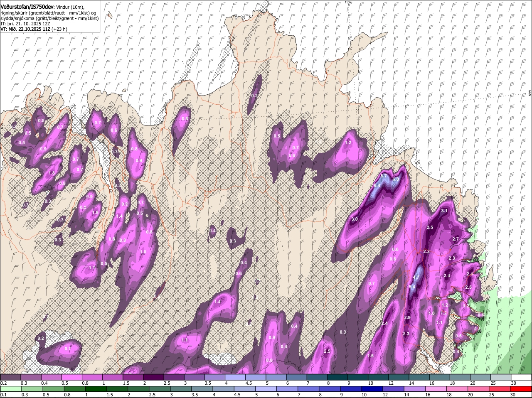
Task: Click the 2.7 precipitation value on the map
Action: (455, 239)
